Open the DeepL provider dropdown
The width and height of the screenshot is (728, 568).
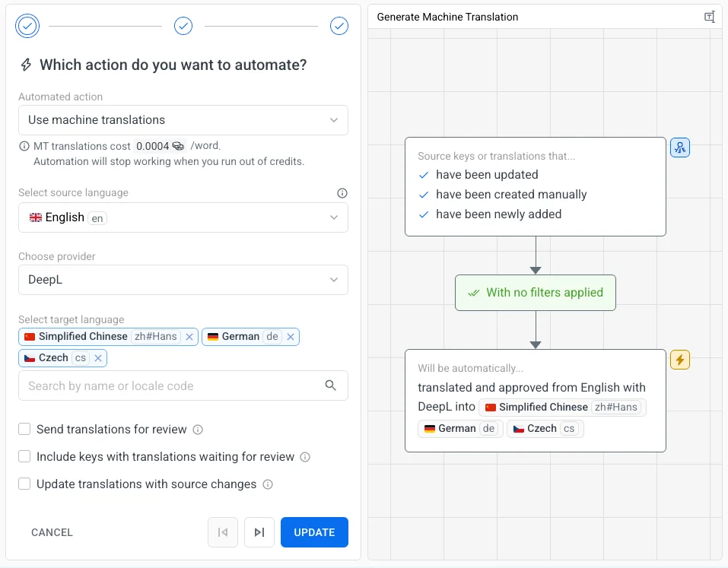[x=183, y=280]
